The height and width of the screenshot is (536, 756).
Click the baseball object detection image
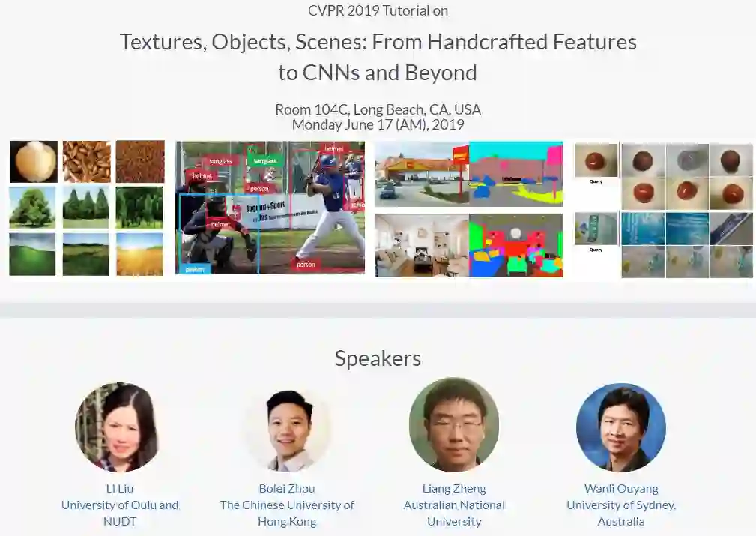tap(270, 208)
